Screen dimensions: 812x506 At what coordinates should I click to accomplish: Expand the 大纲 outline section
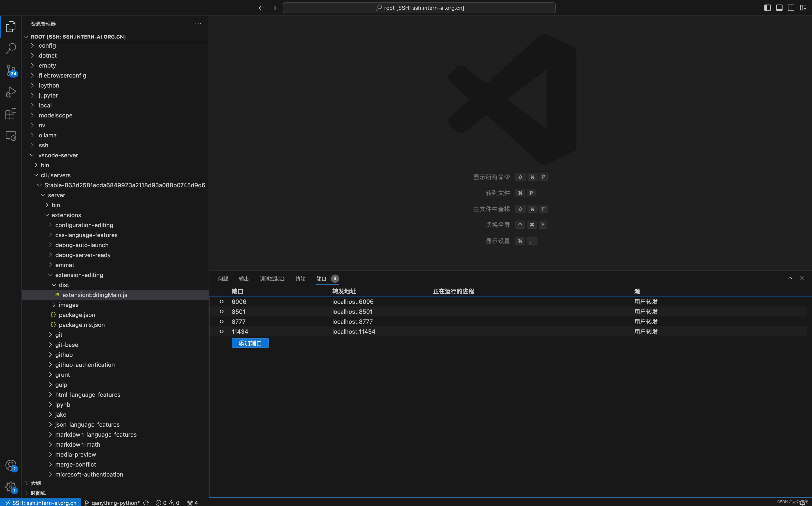coord(115,483)
